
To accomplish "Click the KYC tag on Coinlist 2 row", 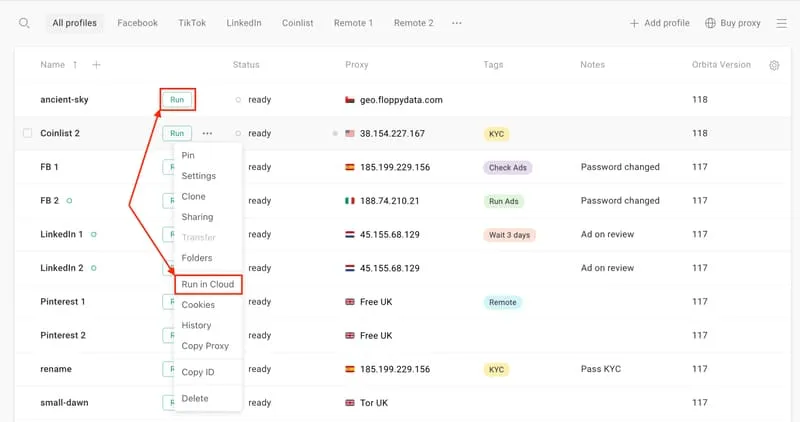I will click(496, 134).
